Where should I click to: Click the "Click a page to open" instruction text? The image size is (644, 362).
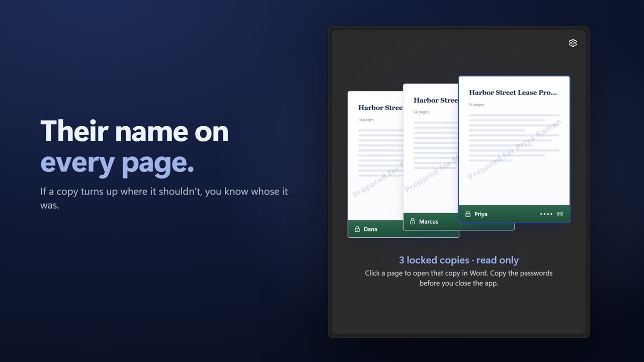(459, 278)
